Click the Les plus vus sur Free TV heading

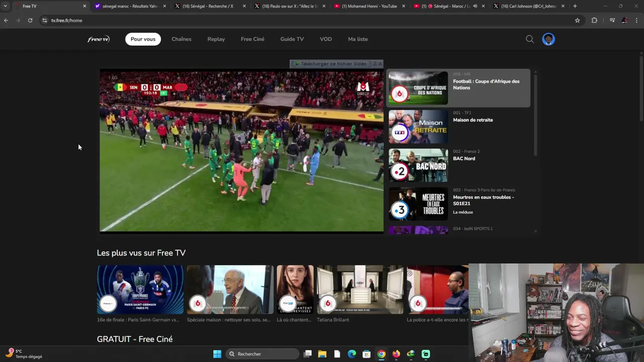pyautogui.click(x=141, y=253)
